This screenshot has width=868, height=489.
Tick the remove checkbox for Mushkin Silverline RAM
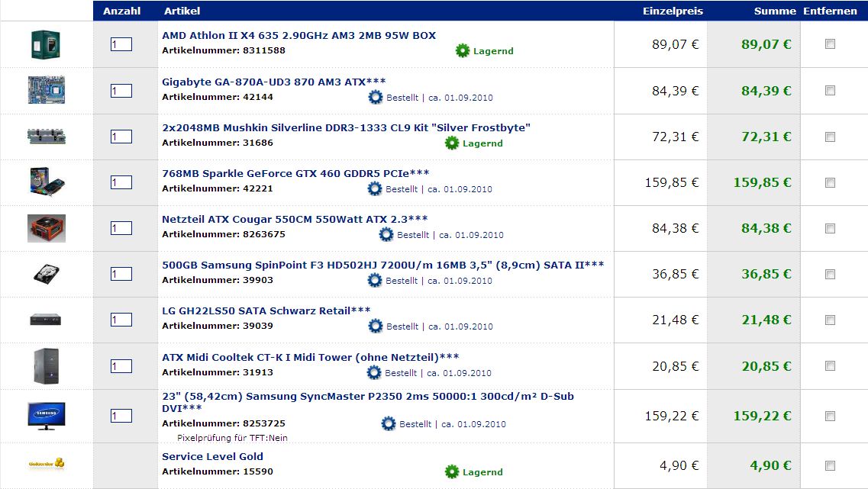tap(830, 137)
